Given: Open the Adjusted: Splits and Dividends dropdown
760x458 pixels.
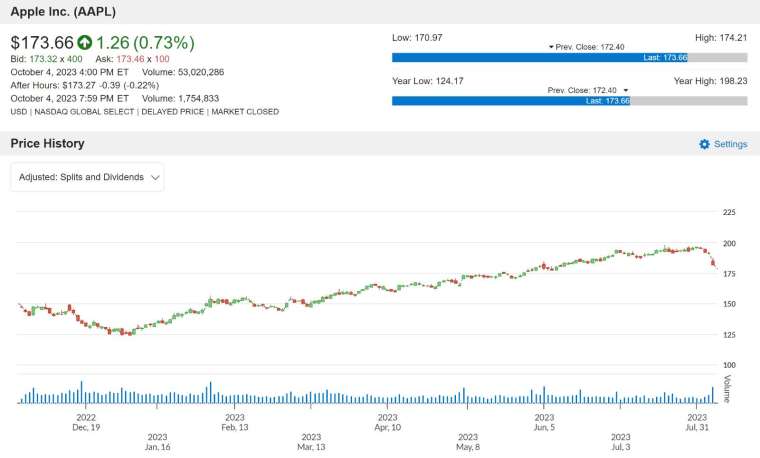Looking at the screenshot, I should click(87, 177).
